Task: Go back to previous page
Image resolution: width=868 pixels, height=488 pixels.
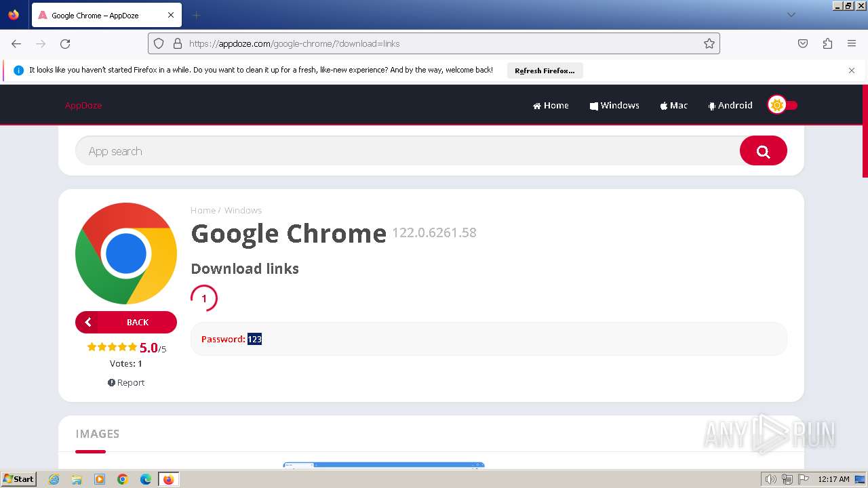Action: (16, 43)
